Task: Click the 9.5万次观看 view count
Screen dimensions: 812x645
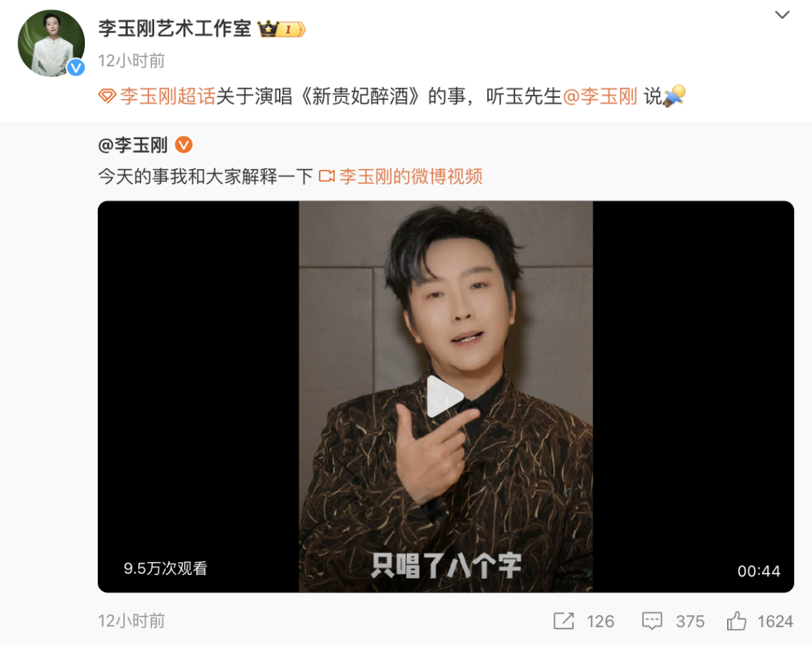Action: tap(165, 568)
